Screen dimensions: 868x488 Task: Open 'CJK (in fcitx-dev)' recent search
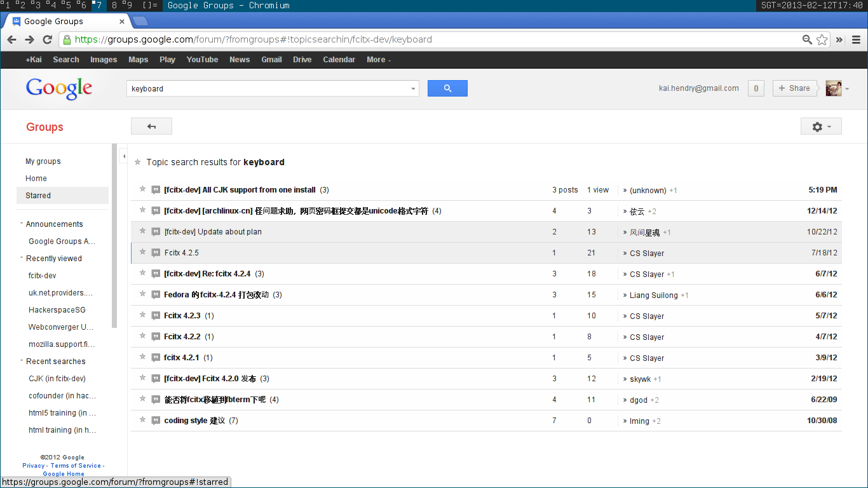click(57, 379)
